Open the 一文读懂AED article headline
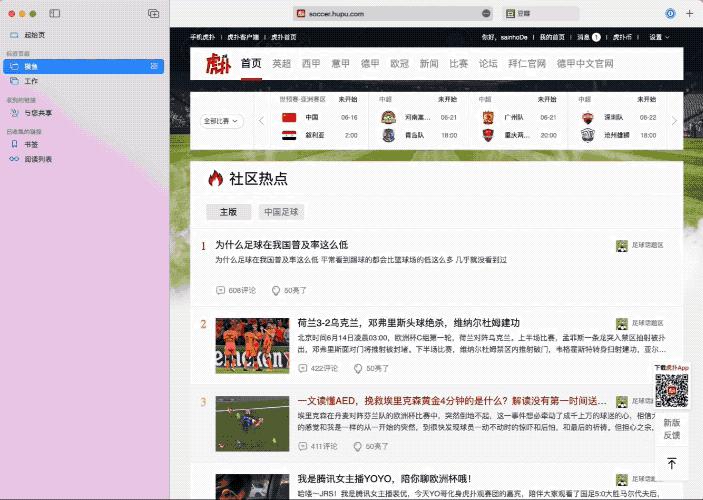Image resolution: width=703 pixels, height=500 pixels. click(x=452, y=401)
